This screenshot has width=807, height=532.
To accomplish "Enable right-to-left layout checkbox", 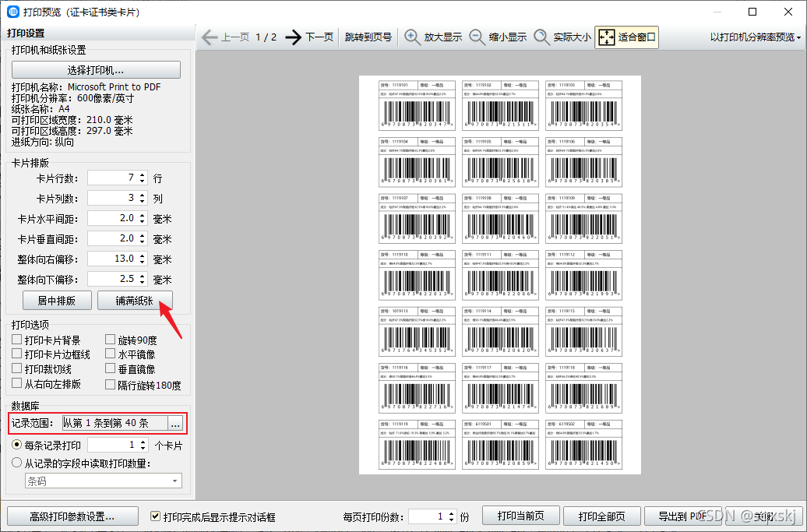I will click(17, 384).
